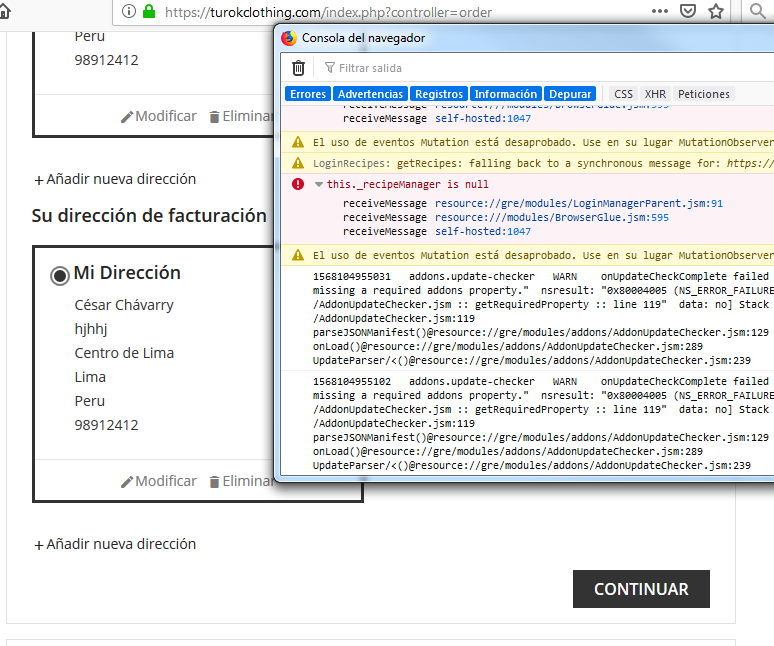Open BrowserGlue.jsm:595 link under recipeManager error
Viewport: 774px width, 646px height.
[x=552, y=218]
